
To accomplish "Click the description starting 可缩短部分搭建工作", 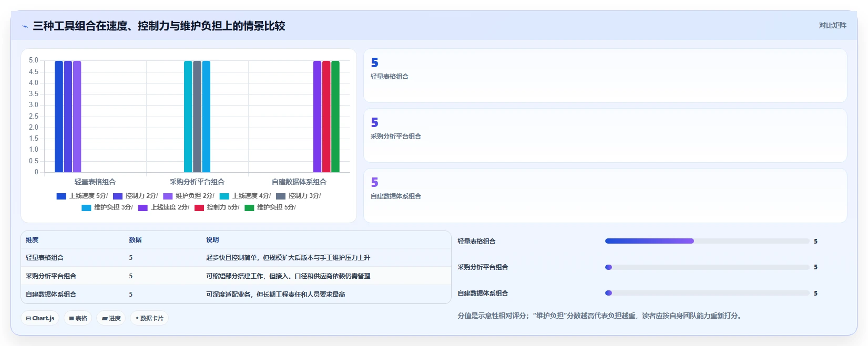I will click(288, 276).
